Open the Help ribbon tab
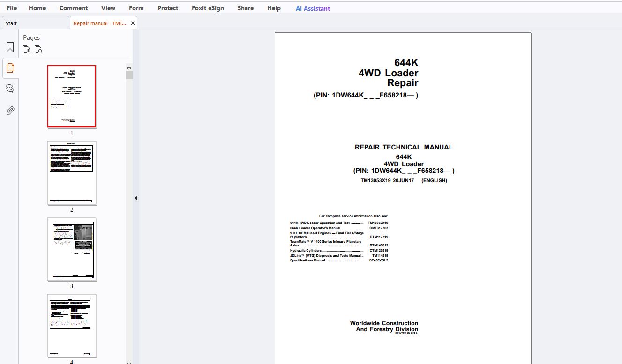622x364 pixels. tap(274, 8)
